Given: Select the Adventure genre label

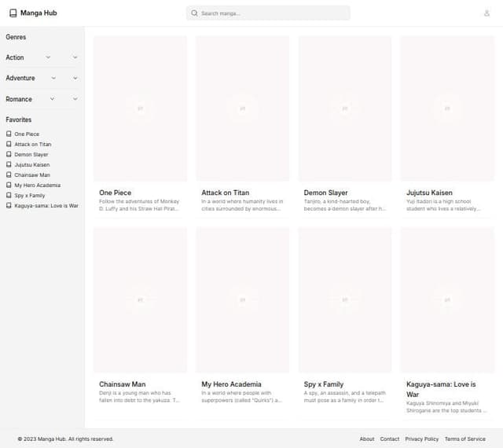Looking at the screenshot, I should [20, 78].
